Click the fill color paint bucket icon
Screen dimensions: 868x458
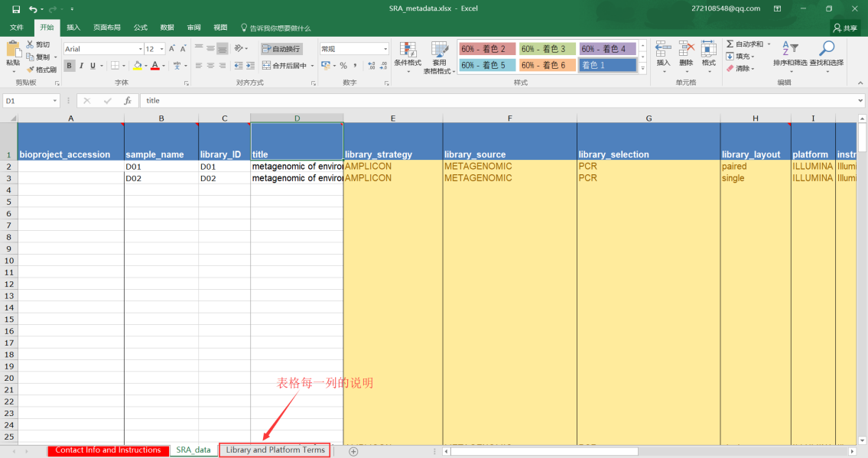[x=137, y=66]
